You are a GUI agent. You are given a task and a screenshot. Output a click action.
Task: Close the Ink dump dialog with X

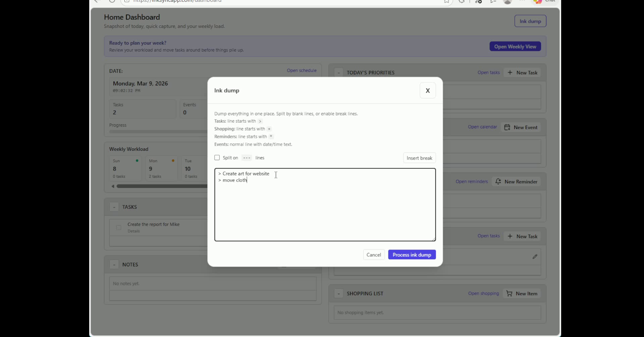pos(427,90)
